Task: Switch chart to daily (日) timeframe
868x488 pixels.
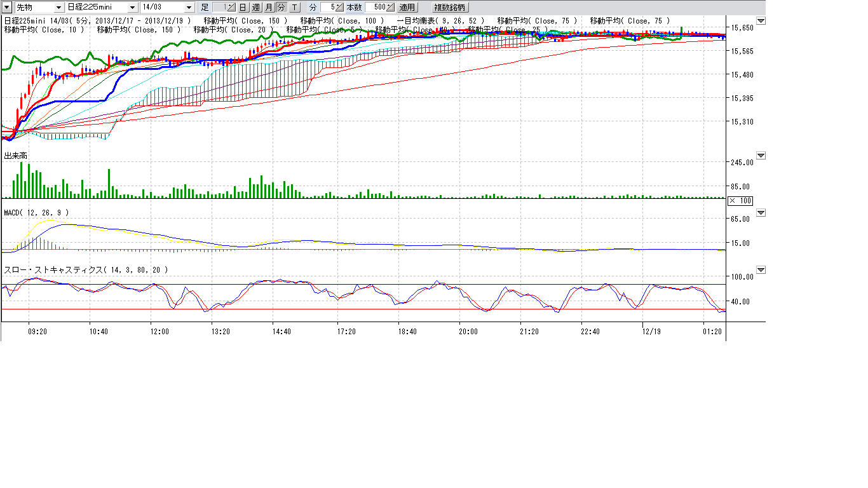Action: pyautogui.click(x=243, y=8)
